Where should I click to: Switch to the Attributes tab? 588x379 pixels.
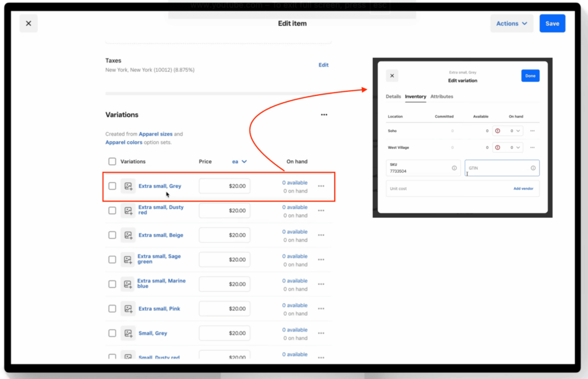(x=442, y=96)
